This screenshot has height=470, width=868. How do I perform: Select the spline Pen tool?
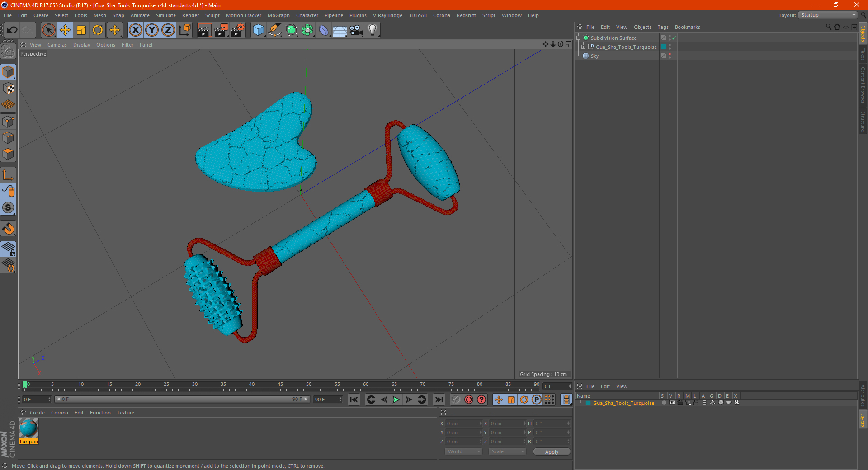tap(275, 30)
